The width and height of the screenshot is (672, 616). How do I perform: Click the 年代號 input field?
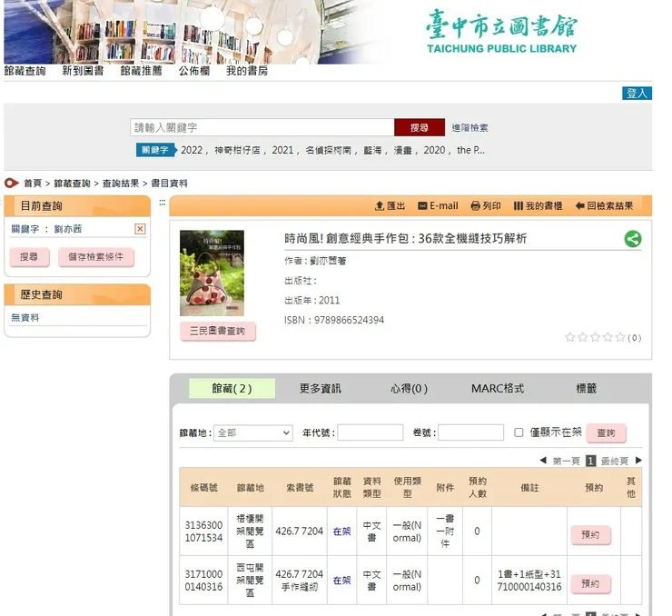[x=371, y=432]
